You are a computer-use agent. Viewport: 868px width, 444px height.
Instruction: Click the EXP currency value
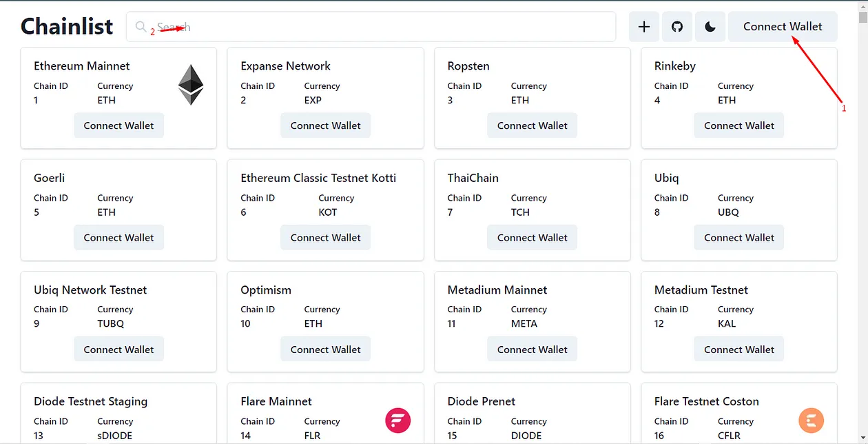[x=313, y=100]
